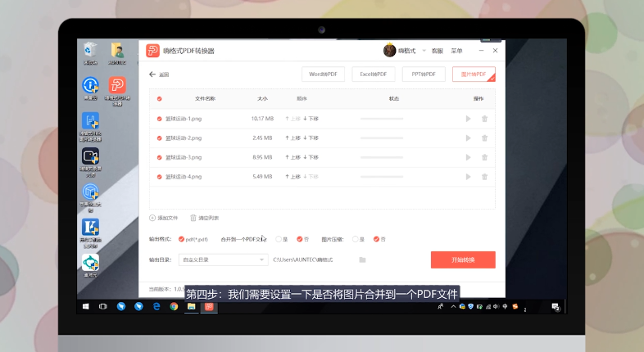Choose 否 for 图片压缩
The height and width of the screenshot is (352, 644).
point(376,239)
